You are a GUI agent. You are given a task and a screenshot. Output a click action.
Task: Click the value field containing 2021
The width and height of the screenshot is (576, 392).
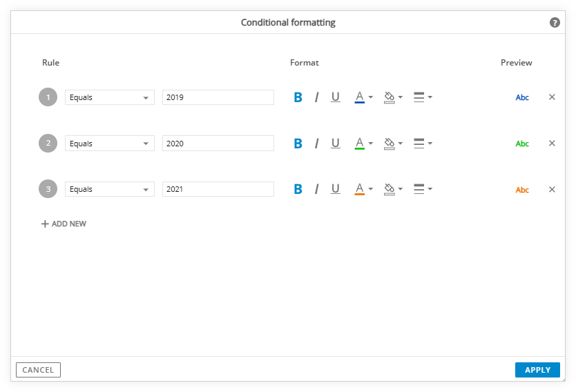coord(218,189)
